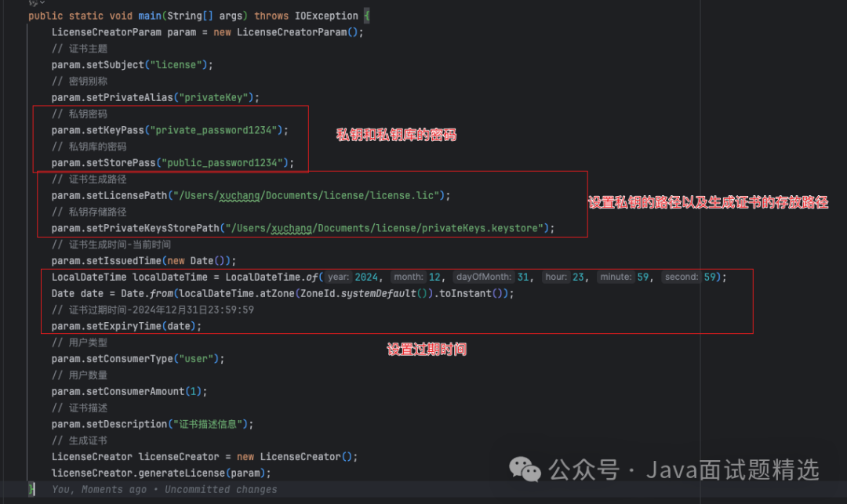
Task: Click the "license" string in setSubject
Action: coord(175,65)
